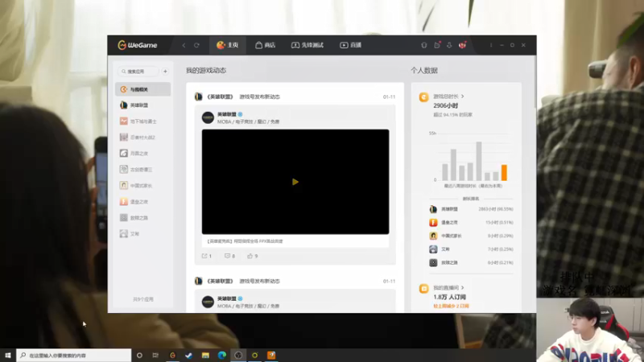
Task: Select 堡垒之夜 in the sidebar
Action: tap(143, 202)
